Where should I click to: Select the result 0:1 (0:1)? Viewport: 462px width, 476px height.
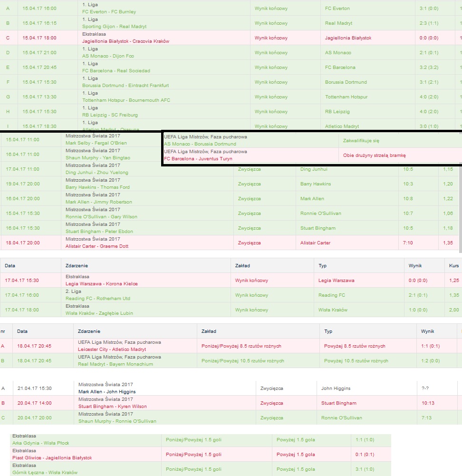pos(365,455)
